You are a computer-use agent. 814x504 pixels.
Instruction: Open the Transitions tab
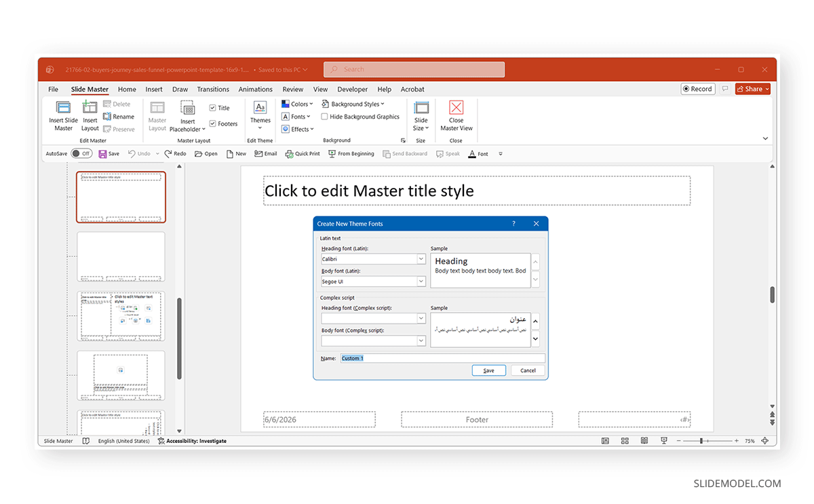213,90
